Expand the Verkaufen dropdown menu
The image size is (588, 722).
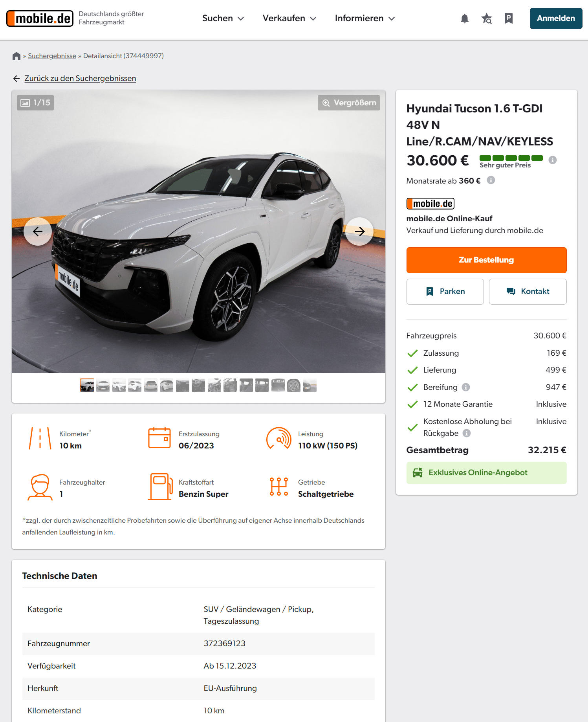[x=289, y=18]
